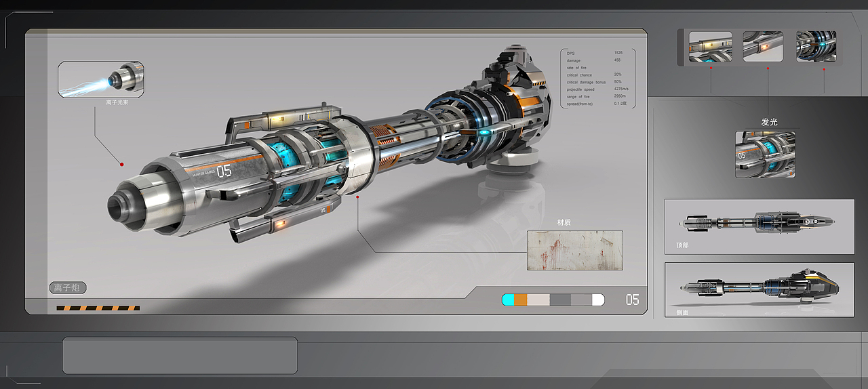Click the critical damage bonus label
This screenshot has height=389, width=868.
click(587, 83)
